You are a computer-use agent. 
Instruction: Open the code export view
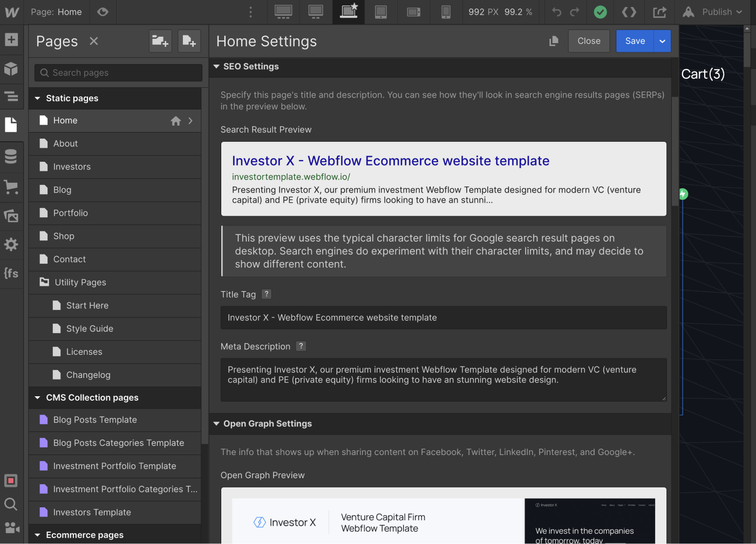coord(629,11)
